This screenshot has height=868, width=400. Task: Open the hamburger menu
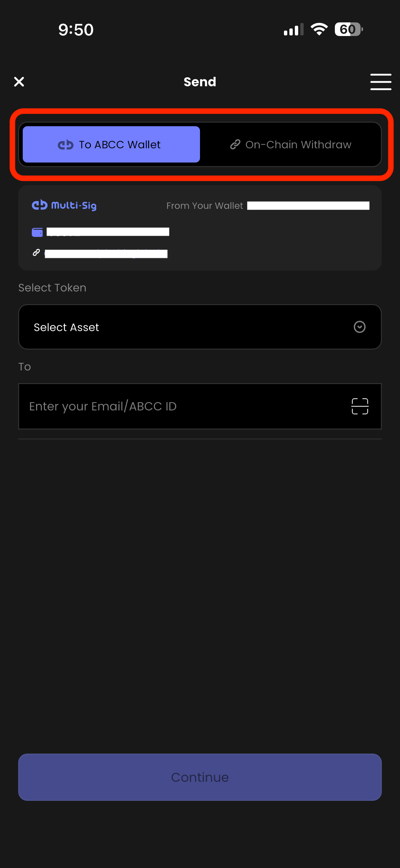click(x=380, y=82)
